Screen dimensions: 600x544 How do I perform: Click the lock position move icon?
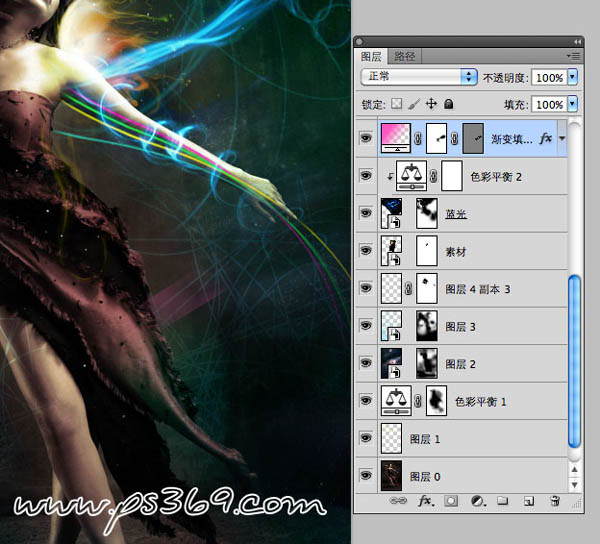431,104
